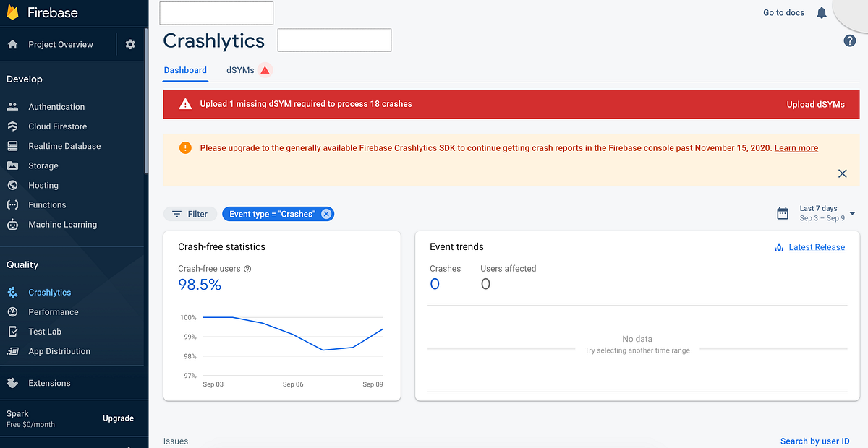Click the orange upgrade alert icon

pyautogui.click(x=185, y=148)
